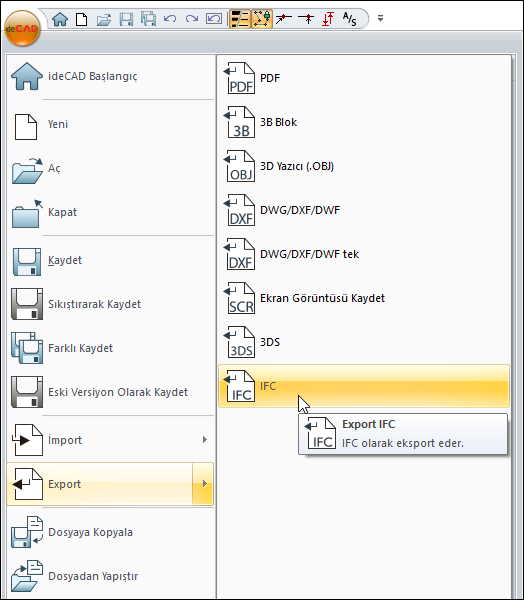Click the A/S text toolbar icon
Viewport: 524px width, 600px height.
(x=349, y=19)
